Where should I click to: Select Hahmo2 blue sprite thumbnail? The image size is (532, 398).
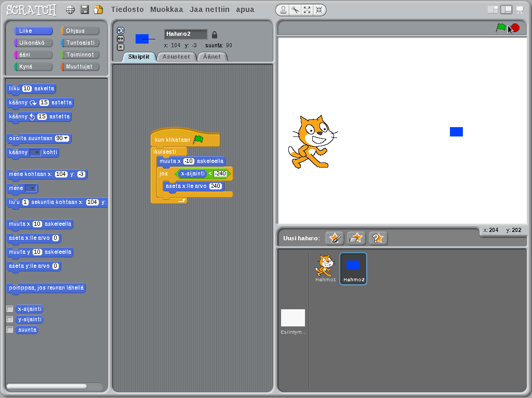point(353,268)
